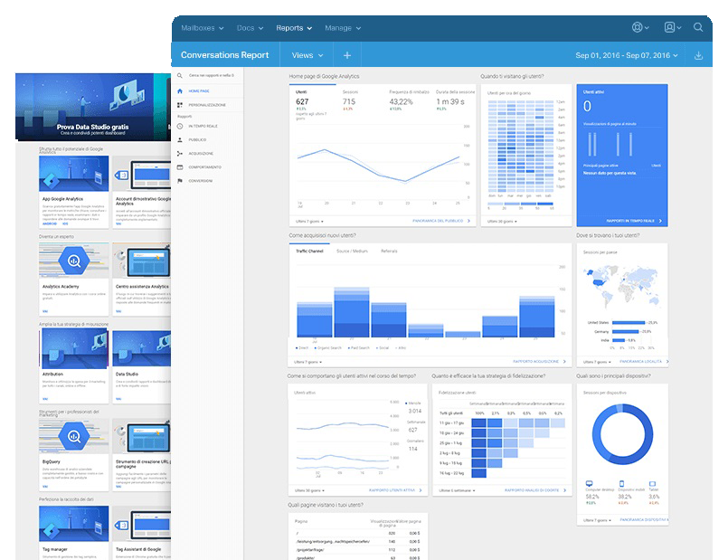This screenshot has width=728, height=560.
Task: Open the Rapporto Analisi di Coorte link
Action: point(535,490)
